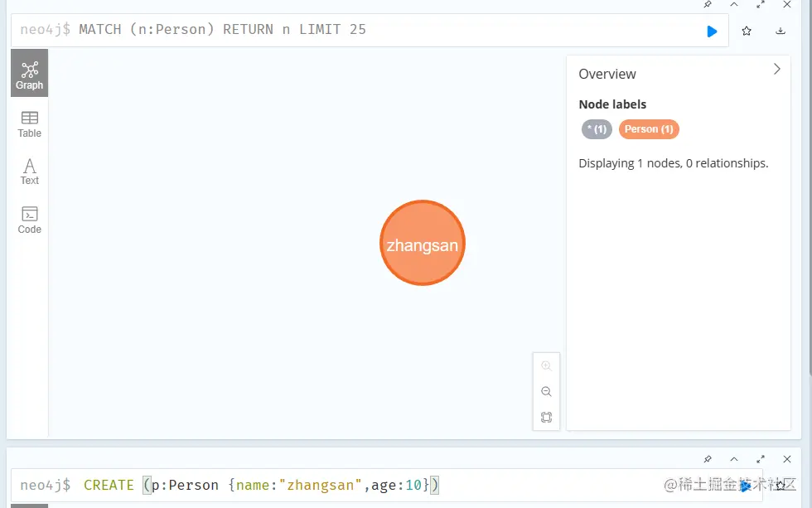Expand CREATE frame to fullscreen
Image resolution: width=812 pixels, height=508 pixels.
click(761, 459)
